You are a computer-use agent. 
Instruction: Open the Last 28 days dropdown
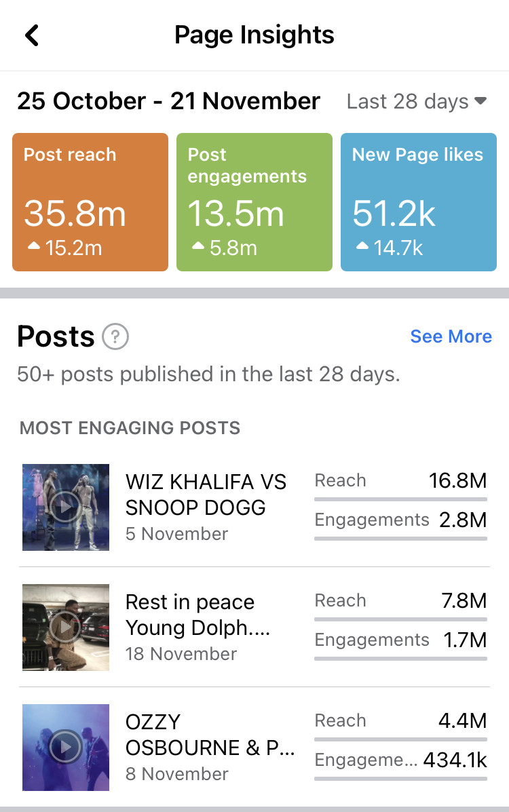coord(416,102)
